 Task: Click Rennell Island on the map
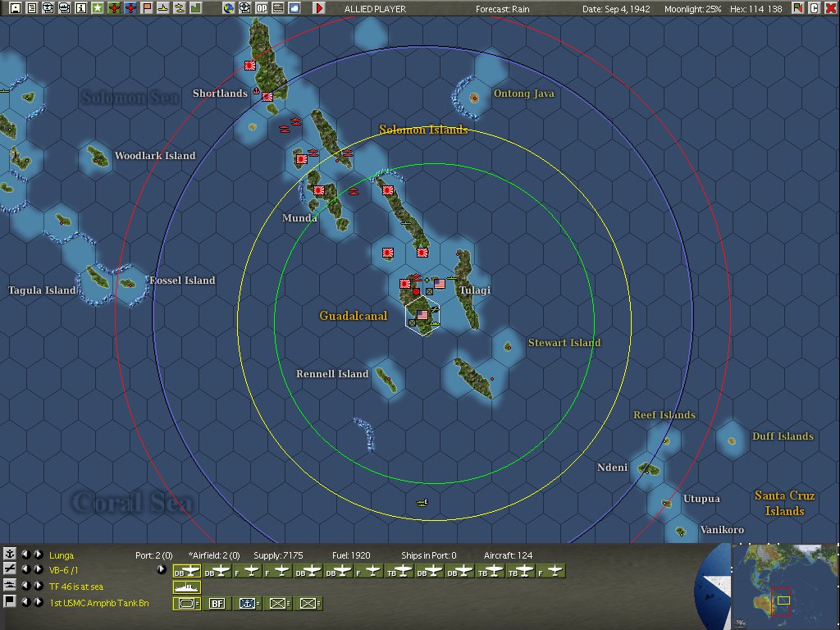tap(386, 380)
